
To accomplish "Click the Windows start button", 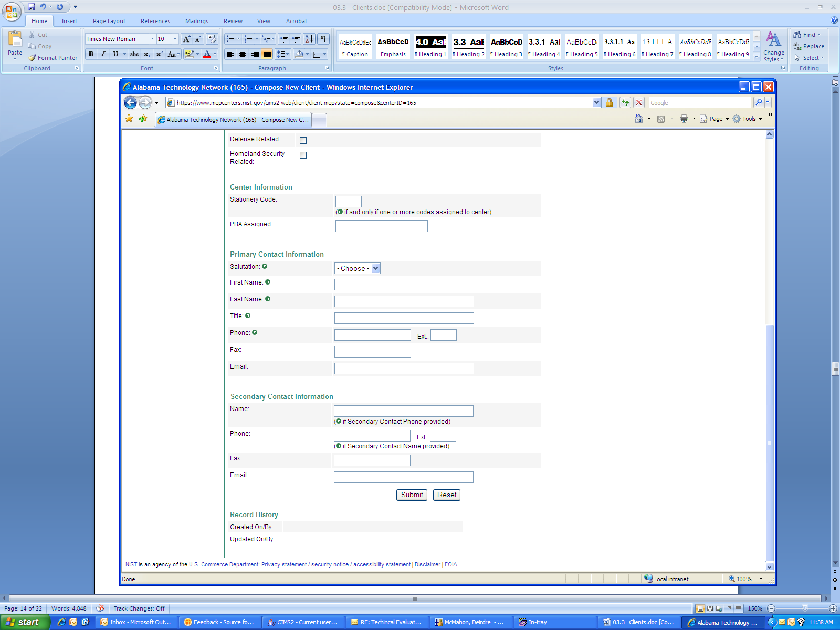I will 24,622.
